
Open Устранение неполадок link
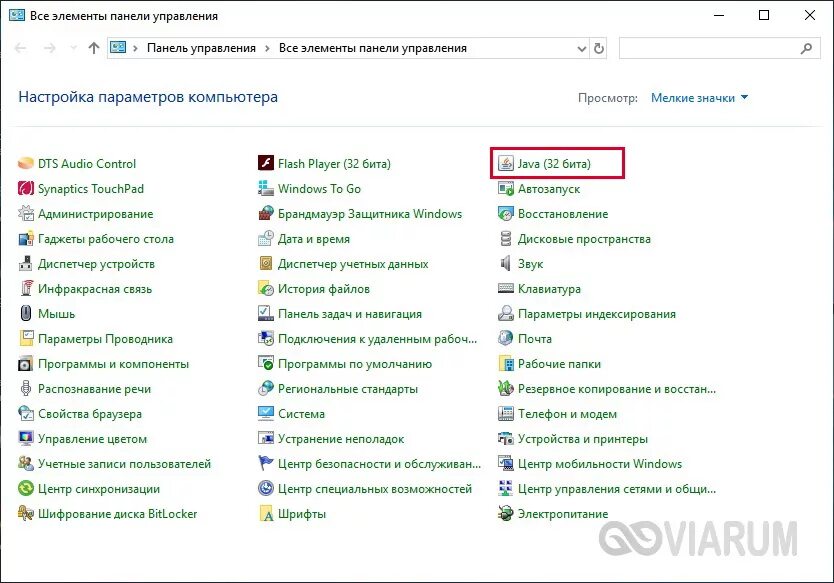click(341, 439)
